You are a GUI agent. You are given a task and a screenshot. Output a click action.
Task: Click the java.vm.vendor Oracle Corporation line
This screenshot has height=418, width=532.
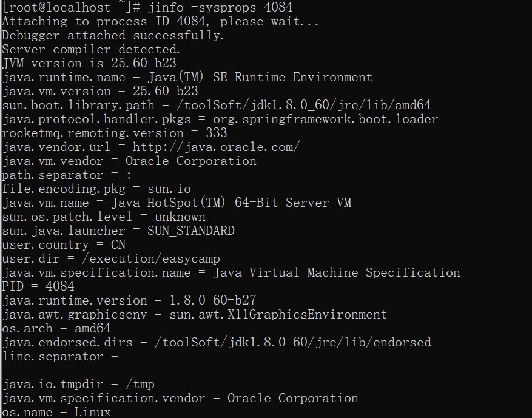point(129,161)
